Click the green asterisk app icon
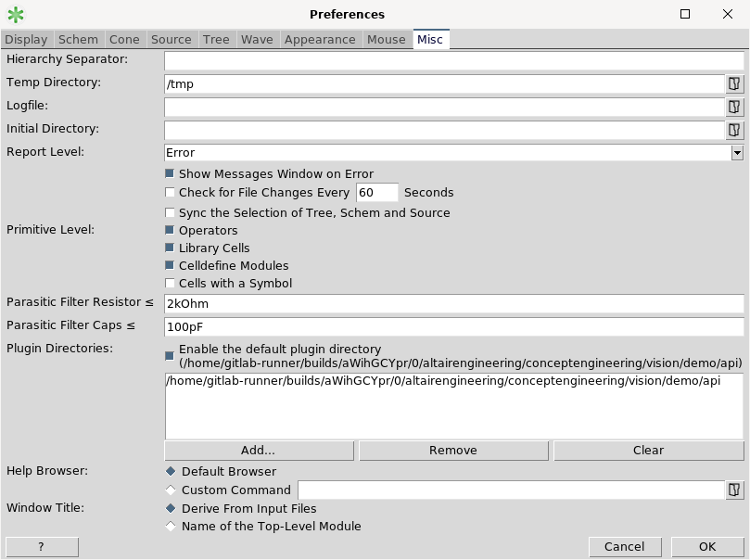Image resolution: width=750 pixels, height=560 pixels. [16, 14]
